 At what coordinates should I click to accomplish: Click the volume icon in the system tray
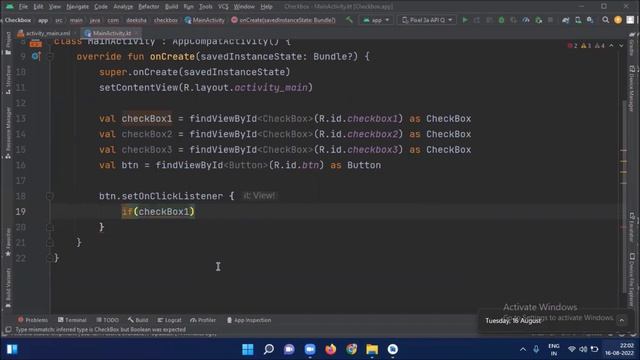click(x=583, y=349)
